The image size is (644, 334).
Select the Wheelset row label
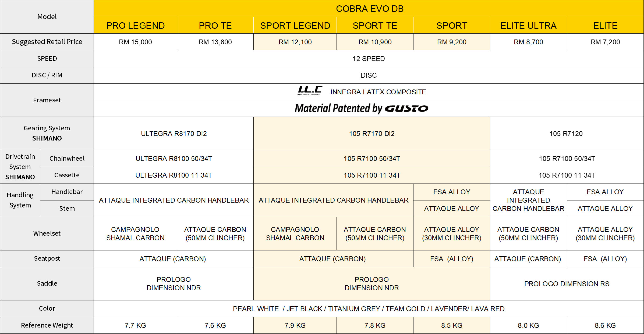47,234
